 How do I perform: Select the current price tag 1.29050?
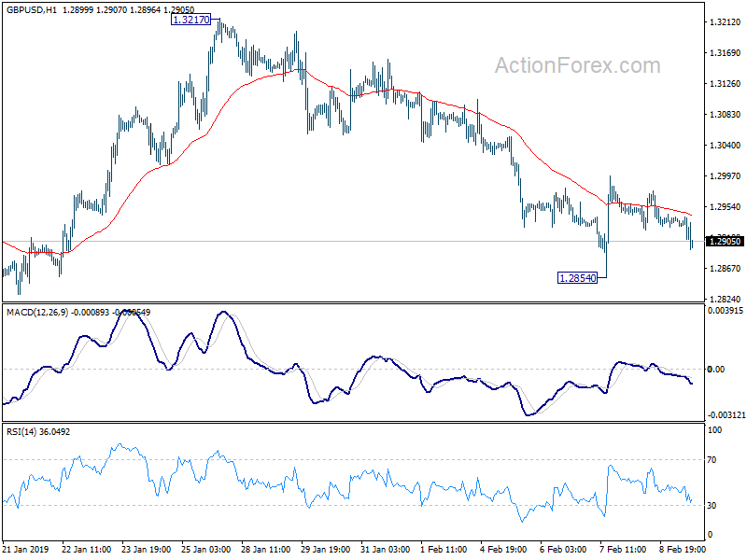pyautogui.click(x=726, y=242)
